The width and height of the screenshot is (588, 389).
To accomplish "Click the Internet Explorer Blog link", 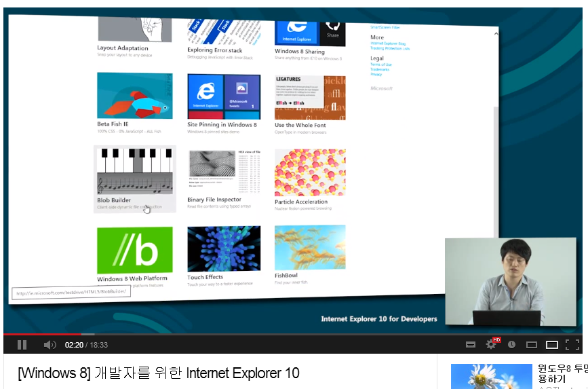I will tap(388, 43).
